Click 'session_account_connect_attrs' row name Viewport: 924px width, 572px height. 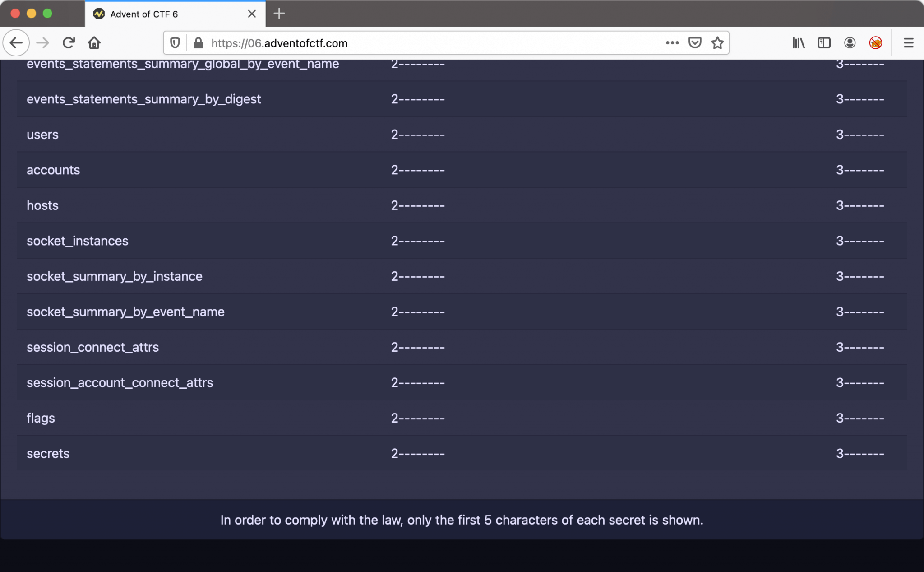[120, 383]
